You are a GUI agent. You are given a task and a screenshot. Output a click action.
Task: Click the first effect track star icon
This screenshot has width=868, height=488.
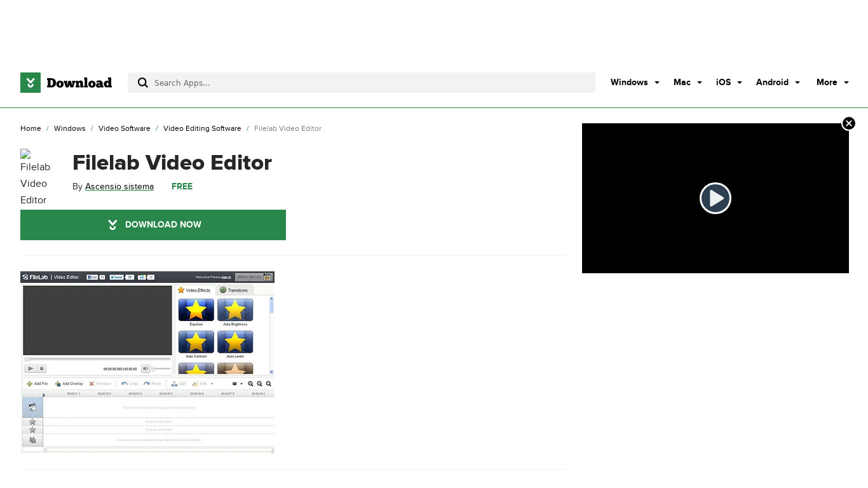click(32, 422)
